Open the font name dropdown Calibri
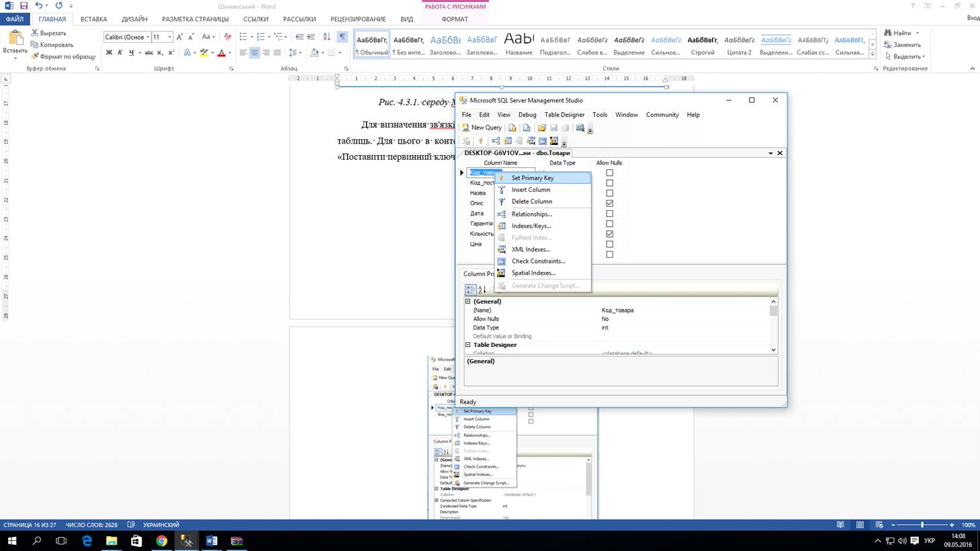This screenshot has width=980, height=551. (x=148, y=37)
